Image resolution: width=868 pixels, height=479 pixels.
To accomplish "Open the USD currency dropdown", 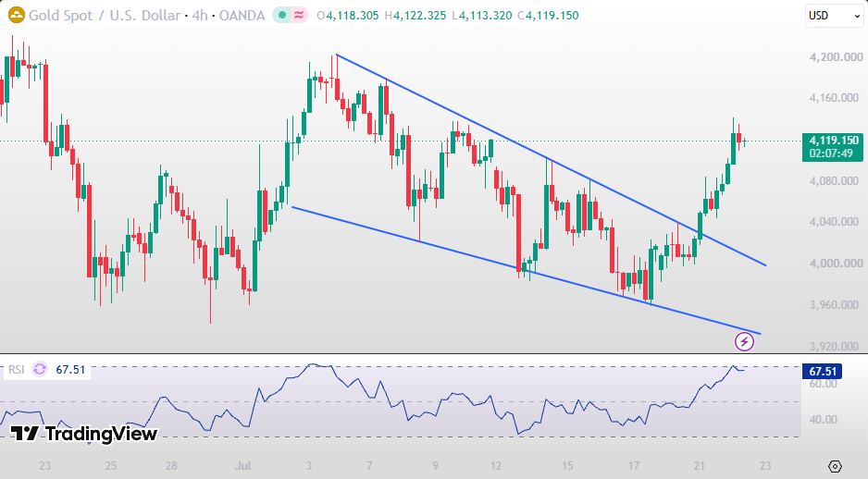I will (x=835, y=16).
